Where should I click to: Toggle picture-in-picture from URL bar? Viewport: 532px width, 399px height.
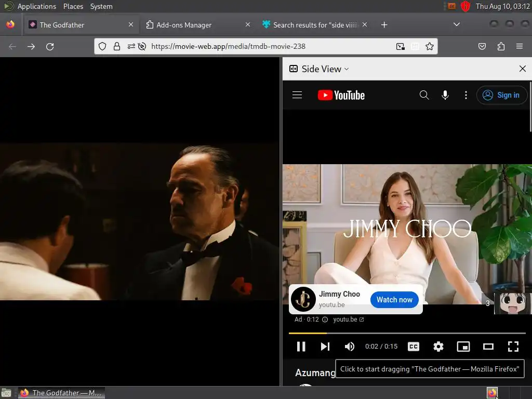[401, 46]
